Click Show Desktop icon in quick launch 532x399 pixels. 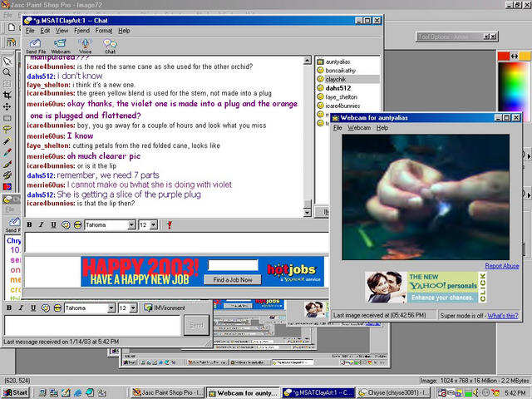click(66, 392)
